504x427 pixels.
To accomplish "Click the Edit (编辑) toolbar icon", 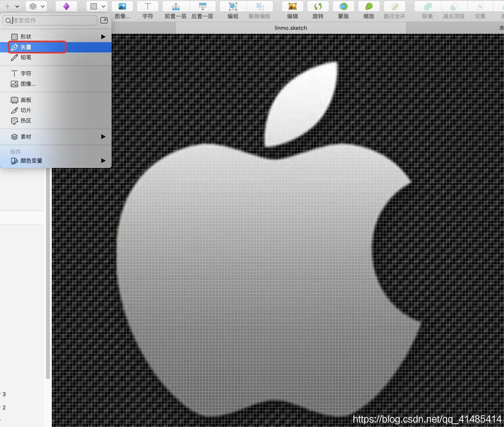I will tap(292, 7).
